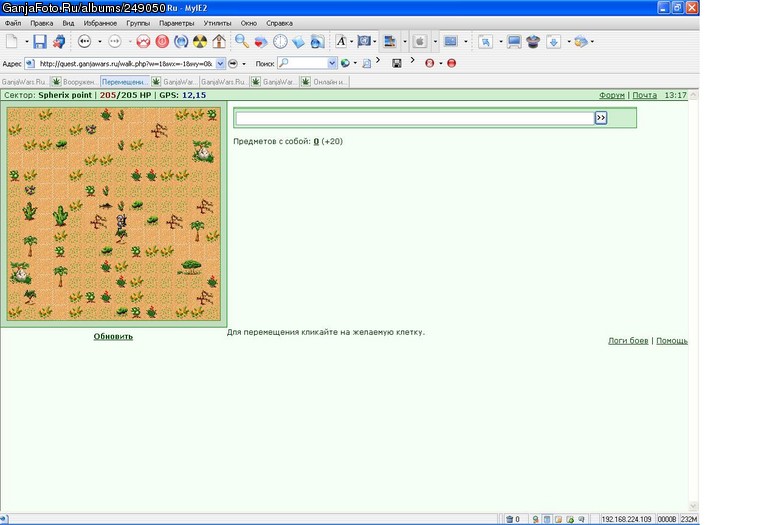Click the font size letter A icon

[x=341, y=41]
